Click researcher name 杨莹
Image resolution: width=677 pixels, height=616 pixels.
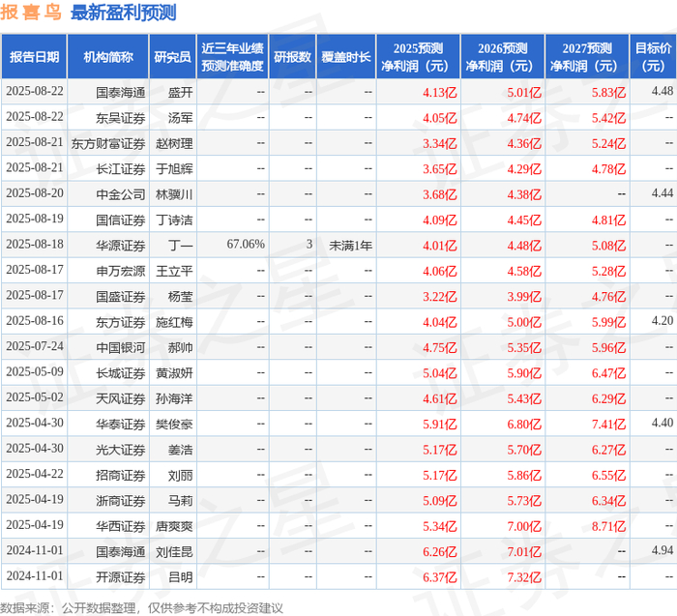181,296
